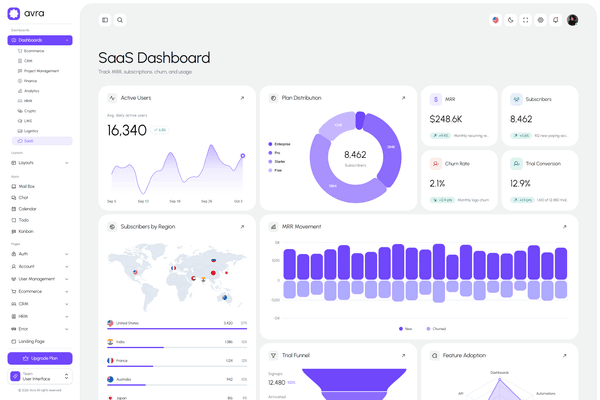Screen dimensions: 600x400
Task: Open Plan Distribution card arrow link
Action: click(403, 98)
